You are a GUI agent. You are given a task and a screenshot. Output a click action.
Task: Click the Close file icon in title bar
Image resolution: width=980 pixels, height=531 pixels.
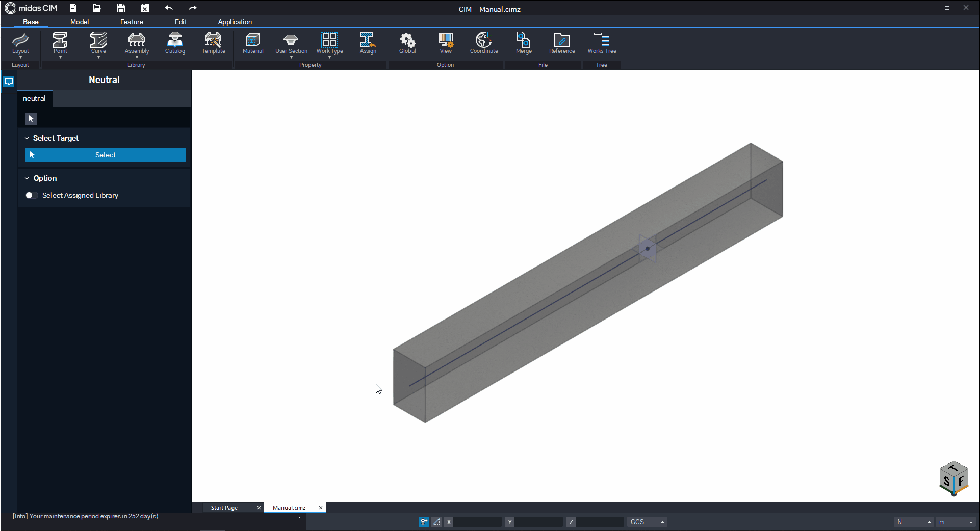(145, 8)
